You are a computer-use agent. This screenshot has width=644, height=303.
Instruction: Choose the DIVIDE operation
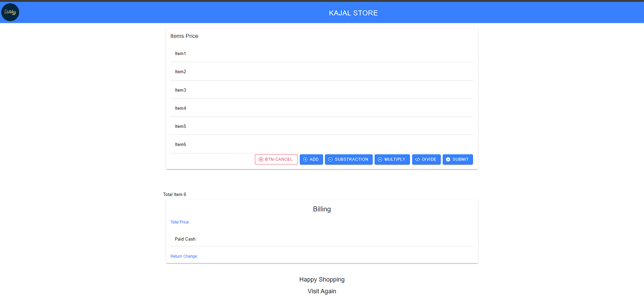tap(426, 159)
